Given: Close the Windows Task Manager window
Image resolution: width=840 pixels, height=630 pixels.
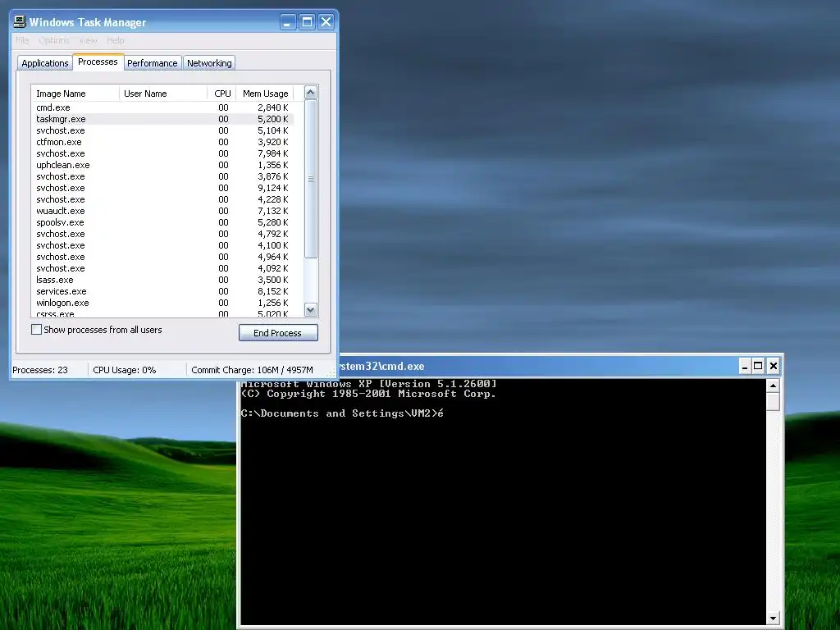Looking at the screenshot, I should (326, 22).
